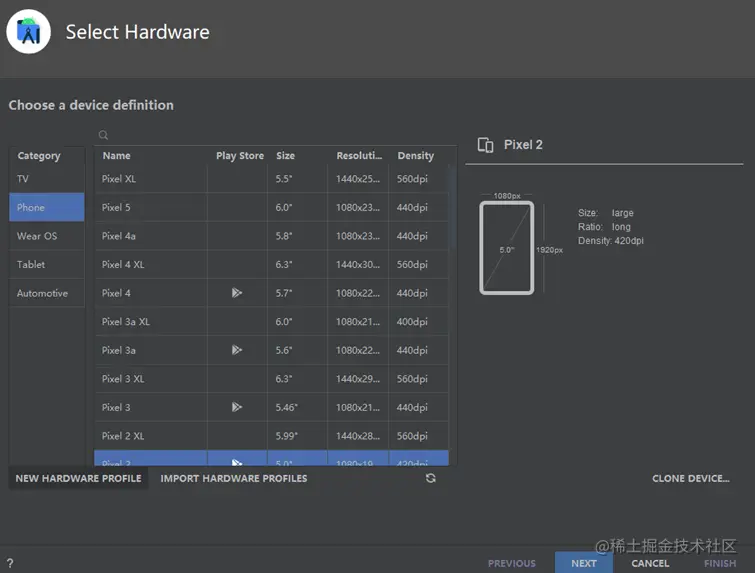
Task: Click the 5.8" size cell for Pixel 4a
Action: tap(298, 236)
